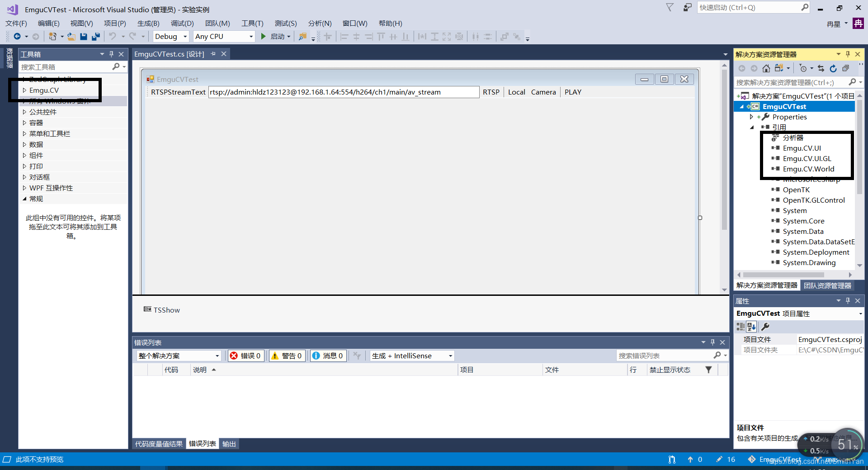Click the 启动 start button label
The height and width of the screenshot is (470, 868).
tap(277, 37)
